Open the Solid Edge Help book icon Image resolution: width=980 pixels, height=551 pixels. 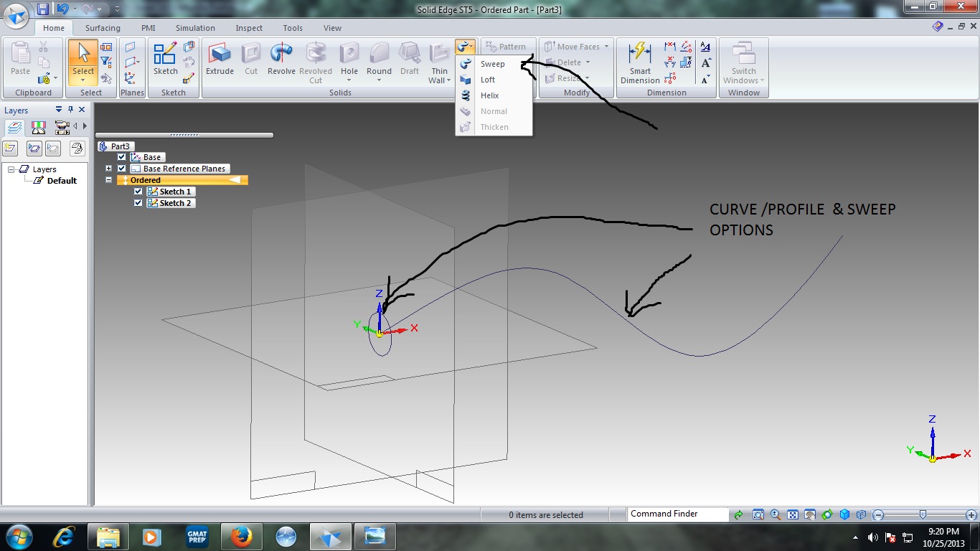938,27
